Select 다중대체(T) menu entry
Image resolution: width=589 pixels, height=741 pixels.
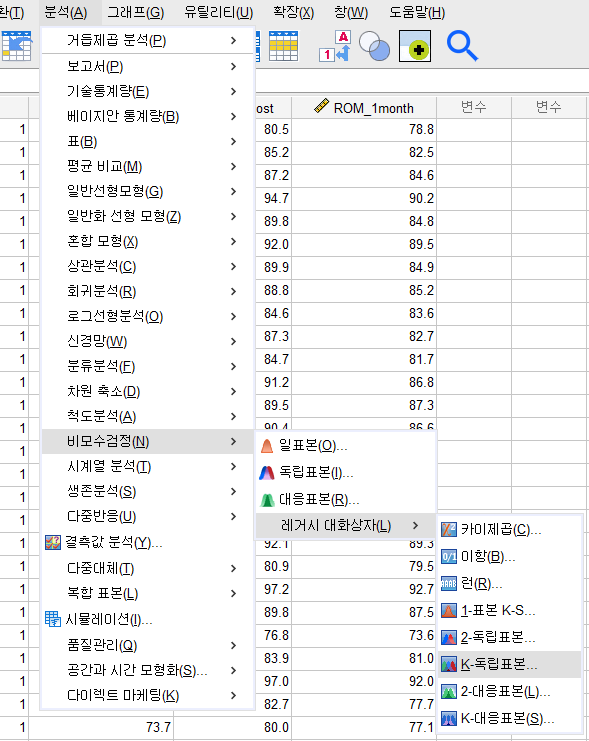coord(148,568)
